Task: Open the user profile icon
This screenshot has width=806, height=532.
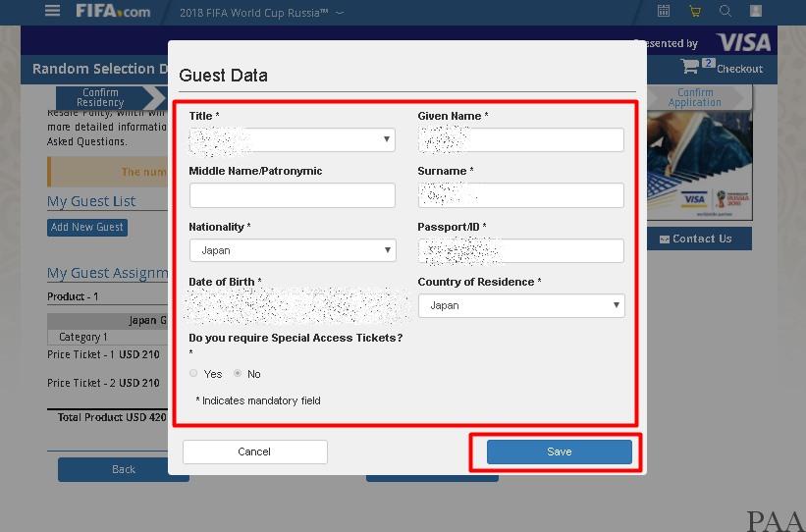Action: (756, 11)
